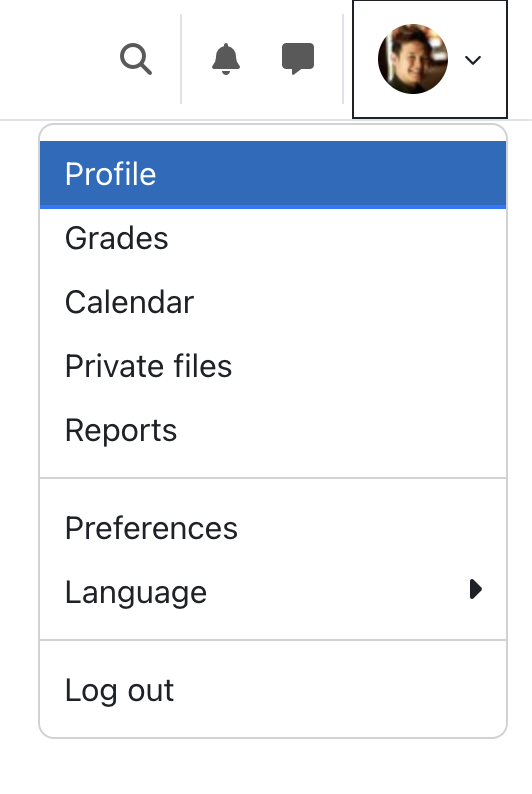The image size is (532, 794).
Task: Click the user avatar picture
Action: point(413,59)
